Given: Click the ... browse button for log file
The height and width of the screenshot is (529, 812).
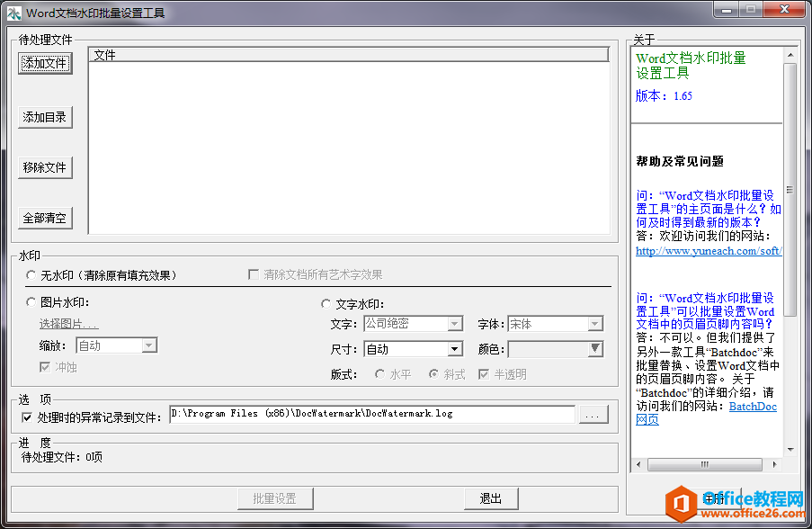Looking at the screenshot, I should (x=593, y=415).
